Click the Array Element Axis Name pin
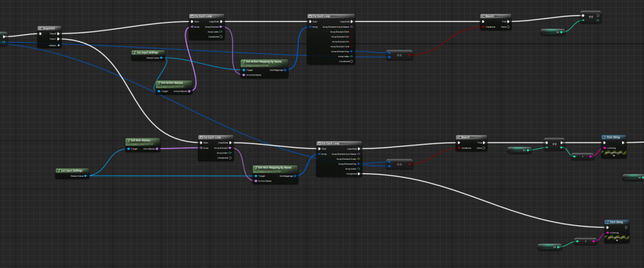Viewport: 644px width, 268px height. (360, 154)
